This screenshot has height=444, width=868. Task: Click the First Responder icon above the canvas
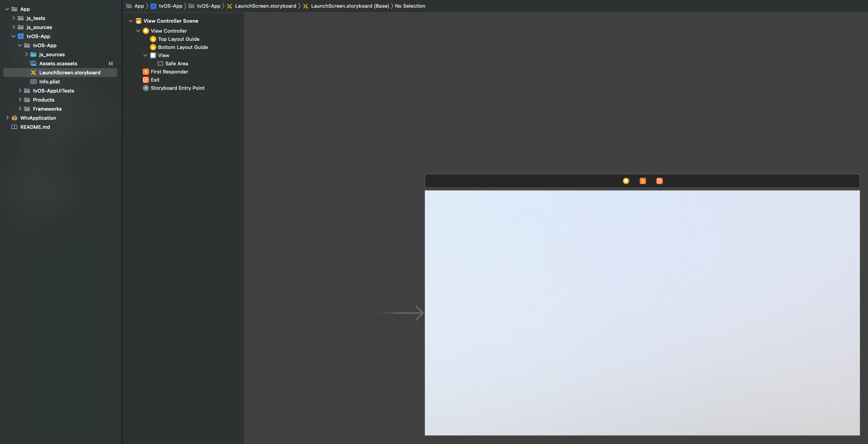point(642,181)
